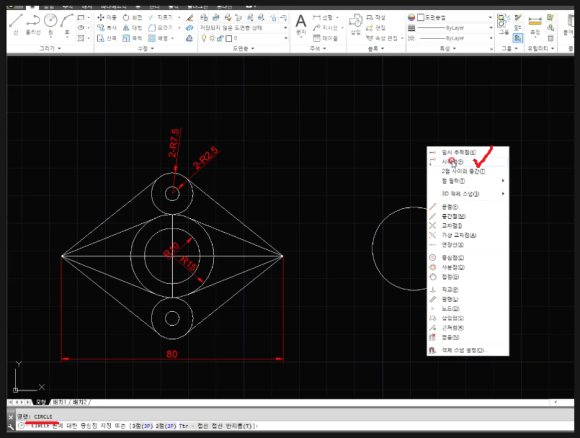
Task: Select the Rotate (회전) tool
Action: 132,17
